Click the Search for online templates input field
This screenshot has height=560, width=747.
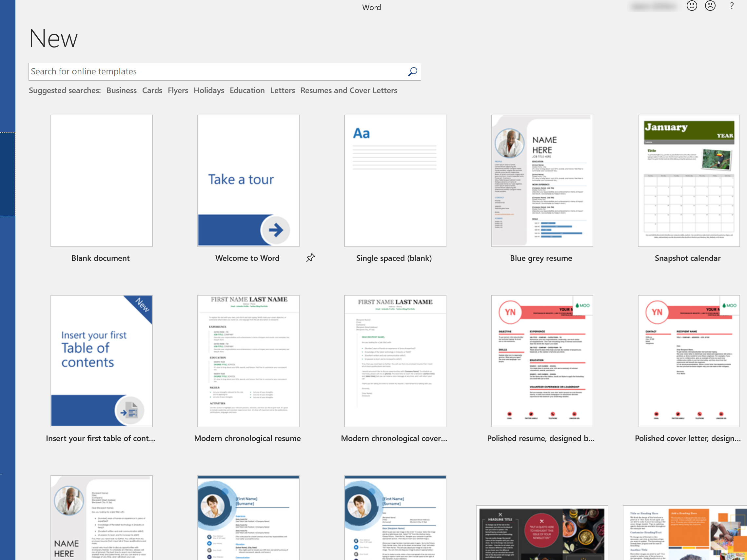click(x=225, y=71)
